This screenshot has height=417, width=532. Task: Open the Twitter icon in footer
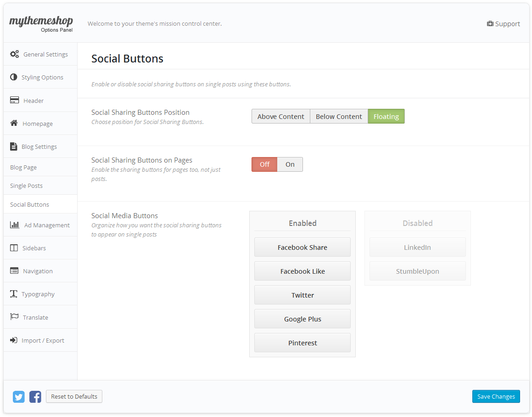click(x=19, y=397)
